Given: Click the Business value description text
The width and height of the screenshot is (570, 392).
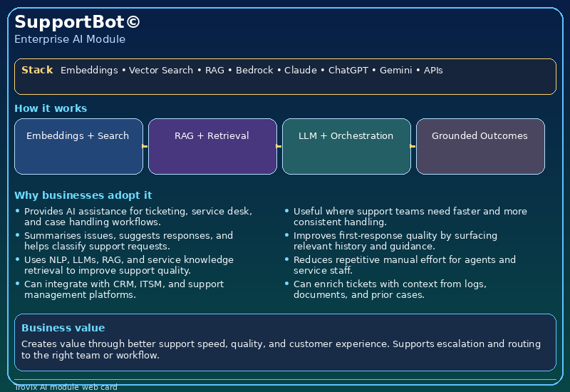Looking at the screenshot, I should (x=281, y=349).
